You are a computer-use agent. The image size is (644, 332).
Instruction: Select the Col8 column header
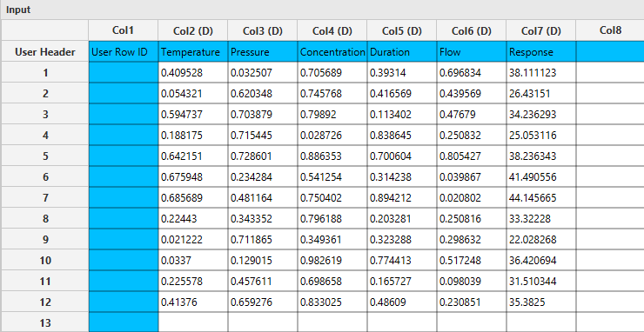coord(610,30)
